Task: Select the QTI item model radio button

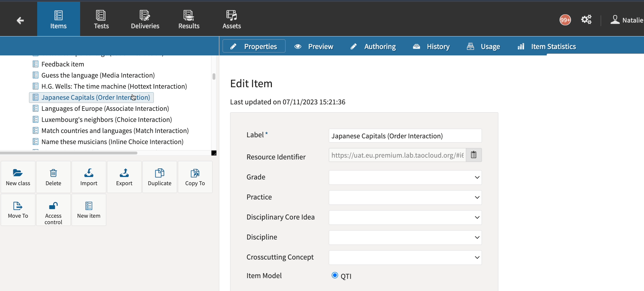Action: [x=335, y=275]
